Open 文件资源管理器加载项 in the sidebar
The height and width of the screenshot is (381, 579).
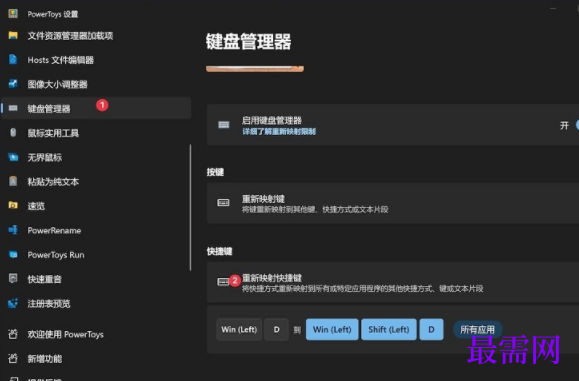pos(96,36)
